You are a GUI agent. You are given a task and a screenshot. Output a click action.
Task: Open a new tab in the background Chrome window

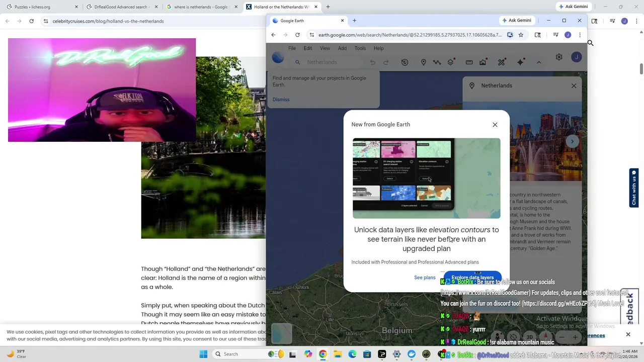(x=328, y=7)
